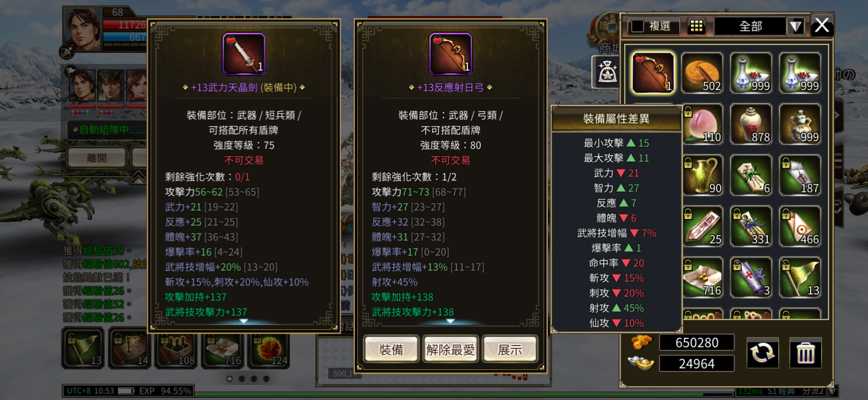Image resolution: width=868 pixels, height=400 pixels.
Task: Click the quick slot flag item with count 13
Action: (x=83, y=348)
